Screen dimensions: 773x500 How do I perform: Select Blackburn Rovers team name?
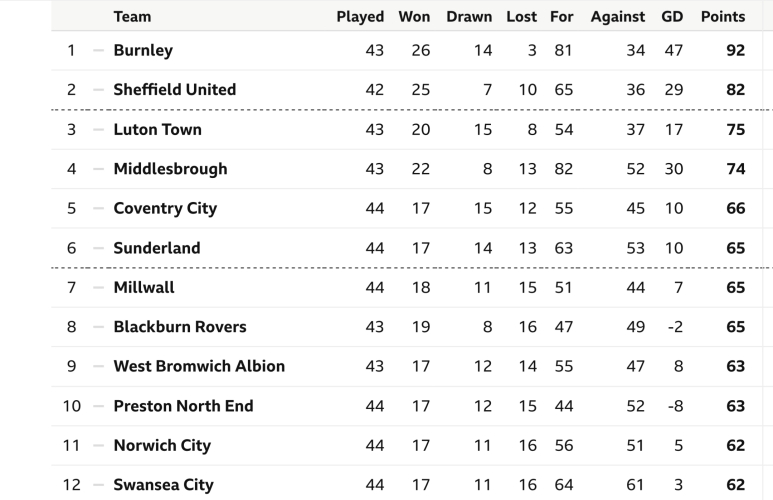(x=180, y=327)
